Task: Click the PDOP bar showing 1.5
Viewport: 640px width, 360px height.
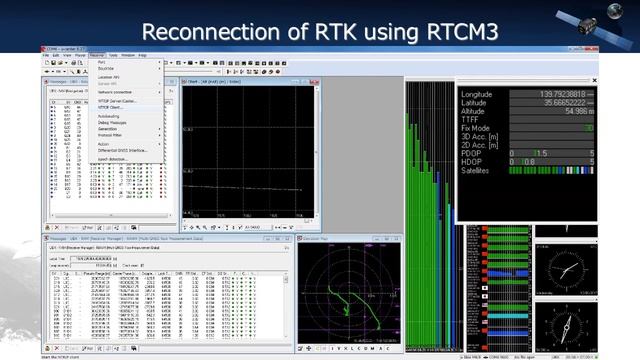Action: [x=551, y=153]
